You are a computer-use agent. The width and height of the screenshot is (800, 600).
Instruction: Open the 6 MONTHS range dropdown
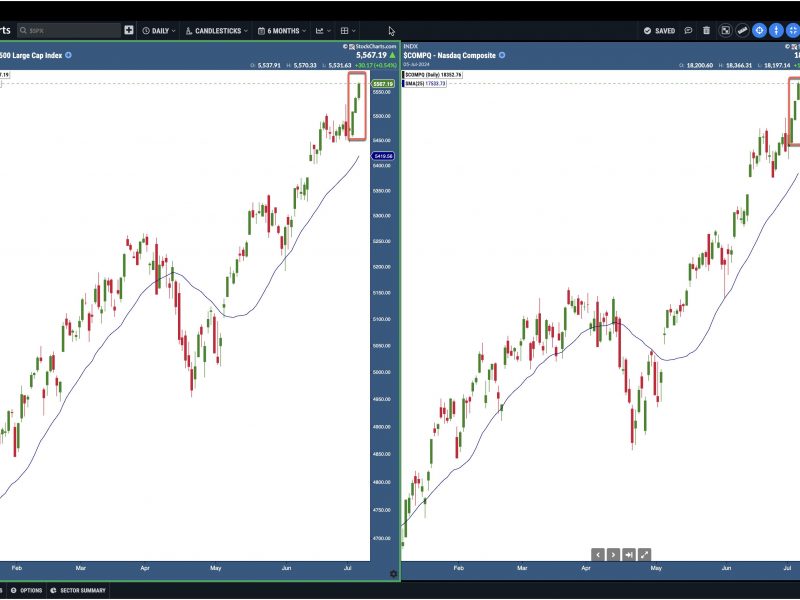tap(282, 31)
